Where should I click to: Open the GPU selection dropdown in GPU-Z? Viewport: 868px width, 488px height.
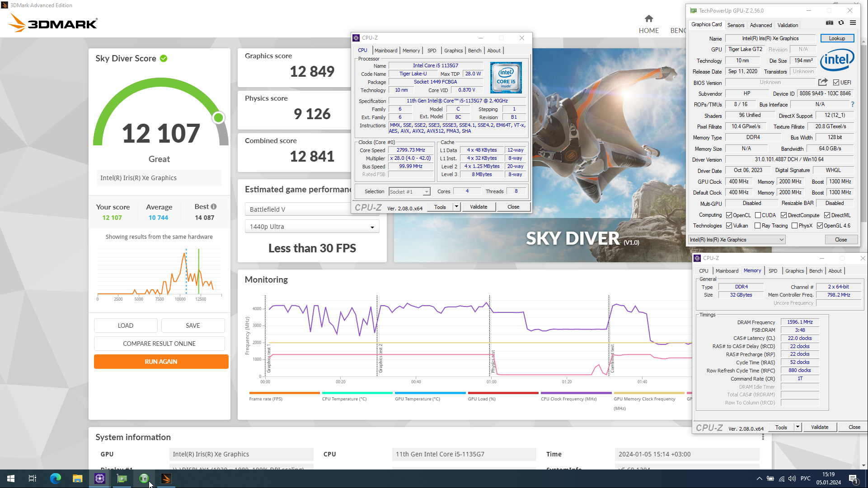737,240
